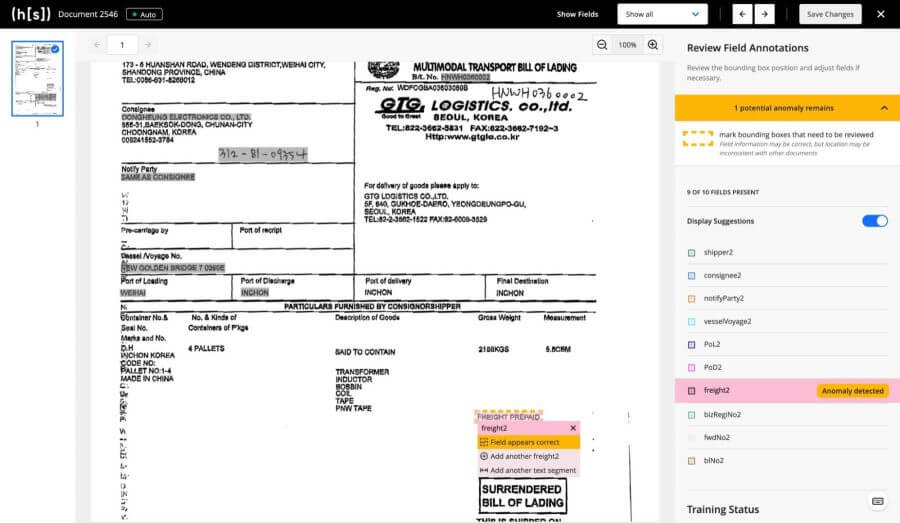The image size is (900, 523).
Task: Toggle the PoL2 field checkbox
Action: (x=692, y=345)
